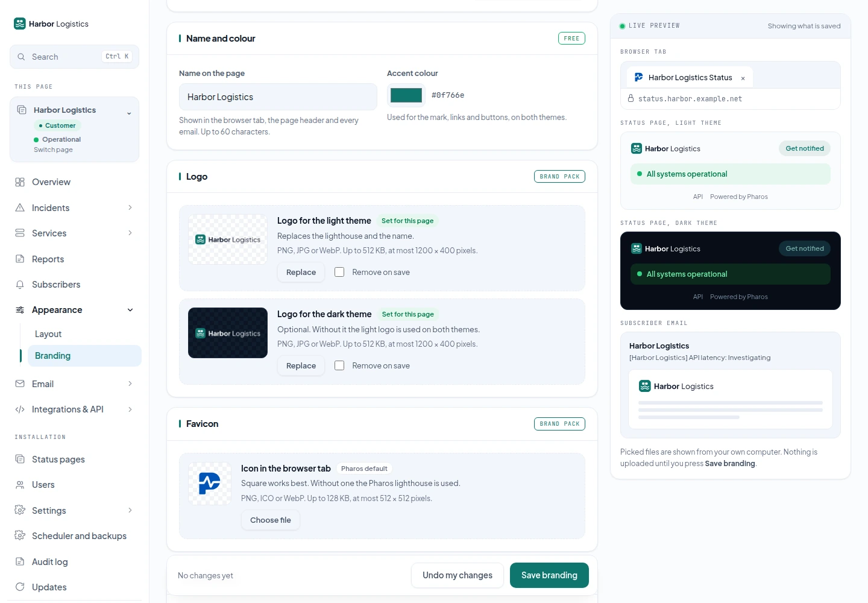The image size is (868, 603).
Task: Click the Overview dashboard icon
Action: pyautogui.click(x=20, y=182)
